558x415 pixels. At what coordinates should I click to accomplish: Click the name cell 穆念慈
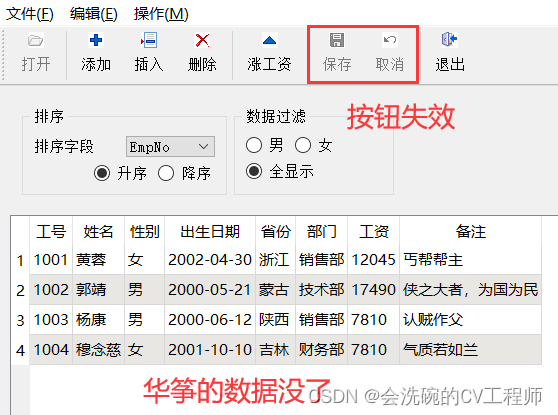[99, 350]
